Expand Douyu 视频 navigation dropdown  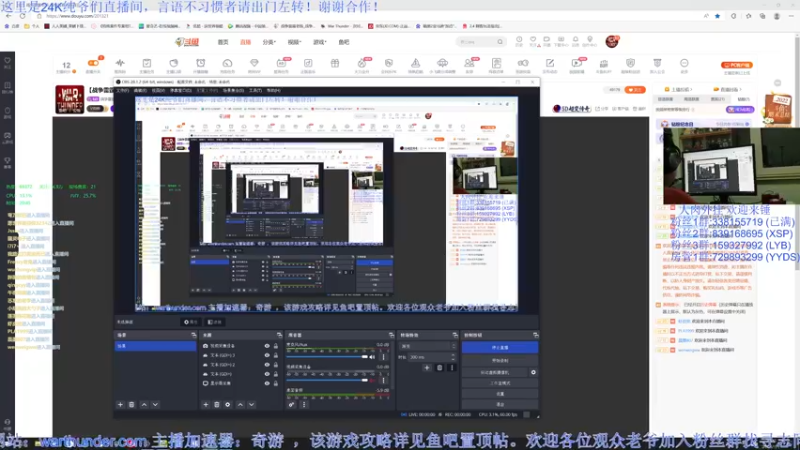click(294, 42)
